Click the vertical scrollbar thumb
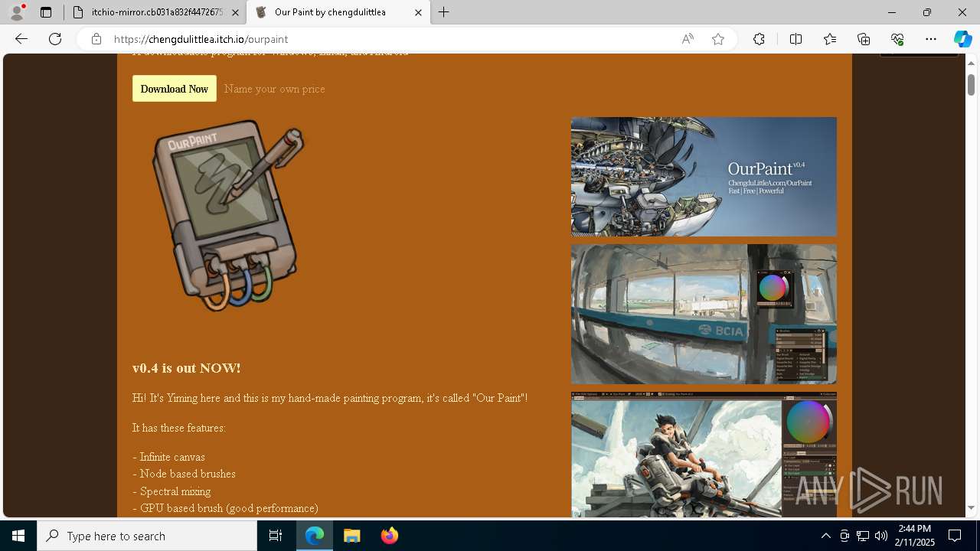This screenshot has height=551, width=980. tap(971, 84)
